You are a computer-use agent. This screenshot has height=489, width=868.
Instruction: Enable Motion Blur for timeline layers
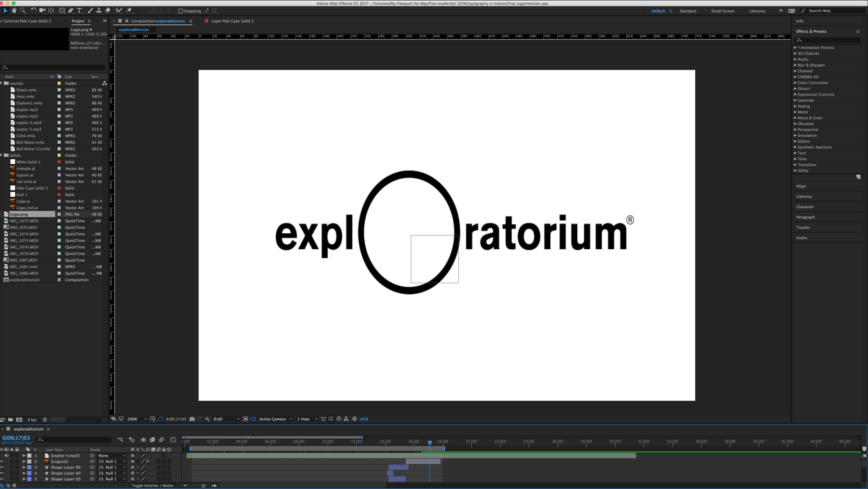(x=161, y=440)
